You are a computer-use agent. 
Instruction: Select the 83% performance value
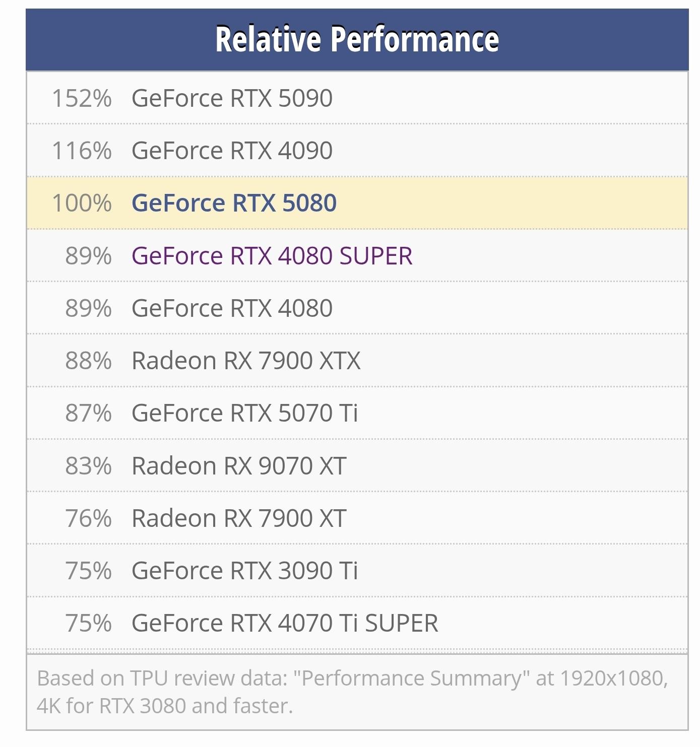click(x=88, y=466)
